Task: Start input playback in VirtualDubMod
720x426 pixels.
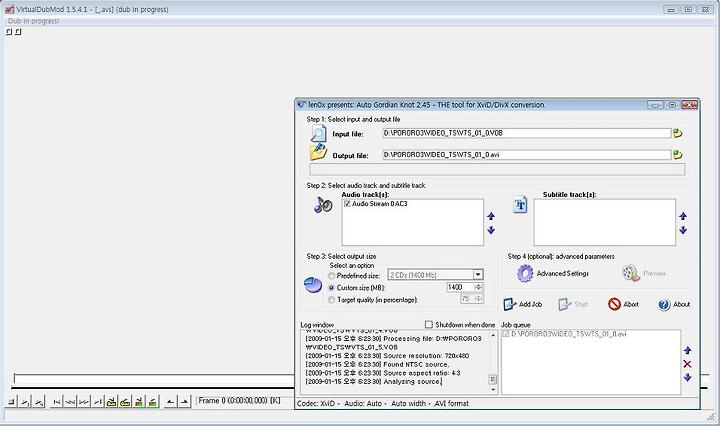Action: click(26, 402)
